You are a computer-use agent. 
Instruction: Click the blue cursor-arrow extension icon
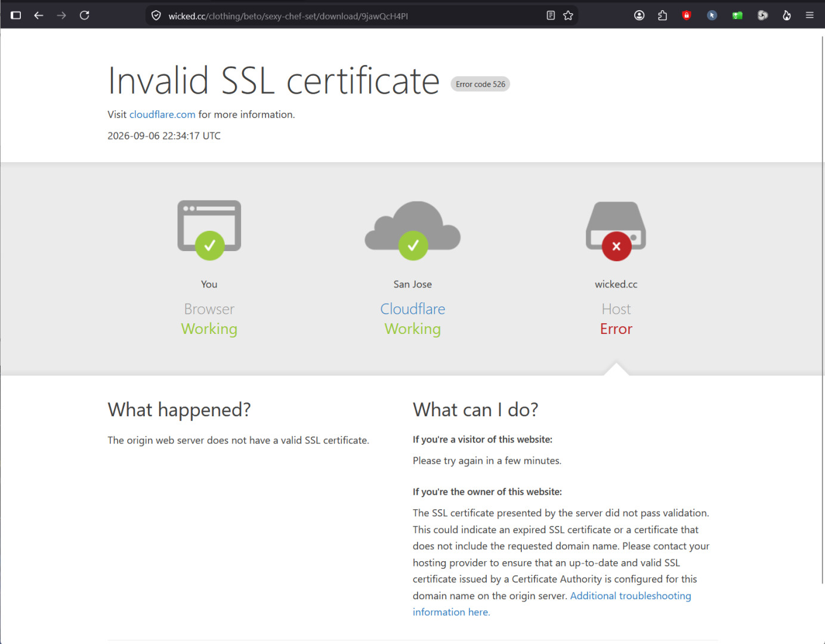pos(712,16)
